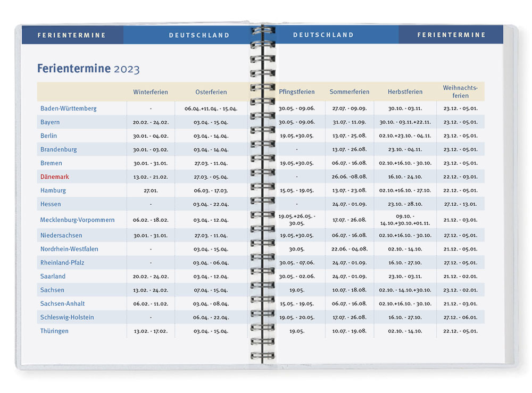Click Hamburg Winterferien '27.01.'
The height and width of the screenshot is (393, 532).
click(x=151, y=190)
